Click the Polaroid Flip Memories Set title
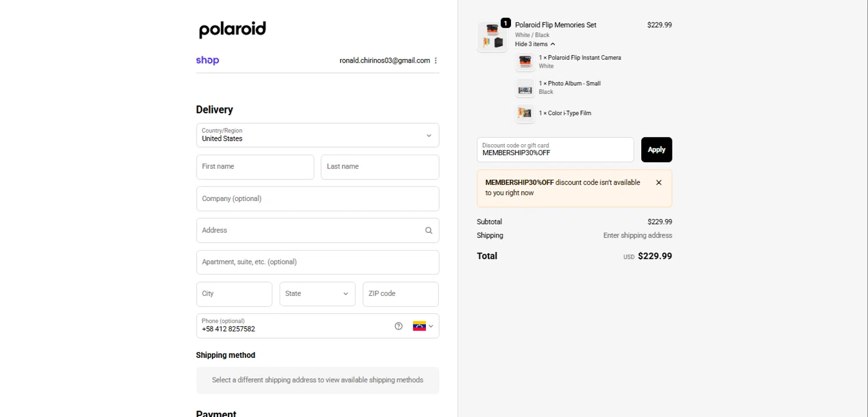This screenshot has width=868, height=417. [x=556, y=25]
